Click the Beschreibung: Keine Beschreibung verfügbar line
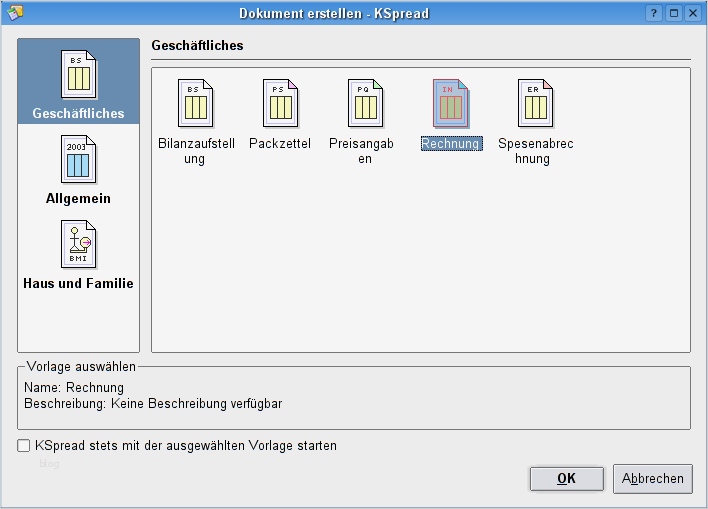 click(x=153, y=403)
